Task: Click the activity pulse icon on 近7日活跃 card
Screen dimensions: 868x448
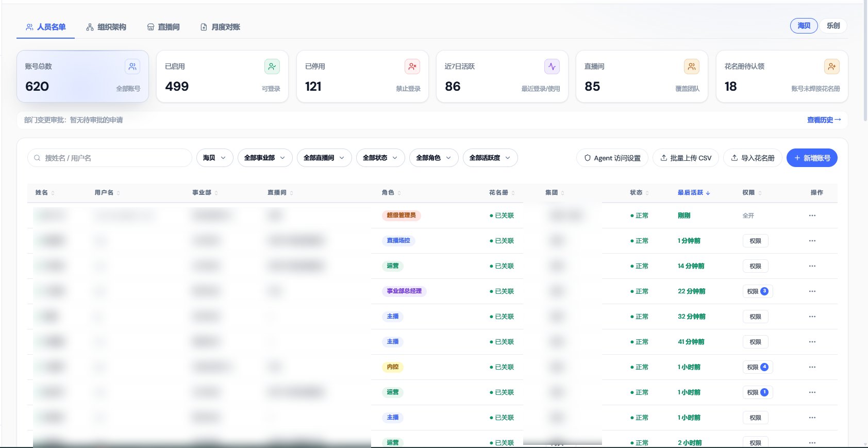Action: [x=552, y=67]
